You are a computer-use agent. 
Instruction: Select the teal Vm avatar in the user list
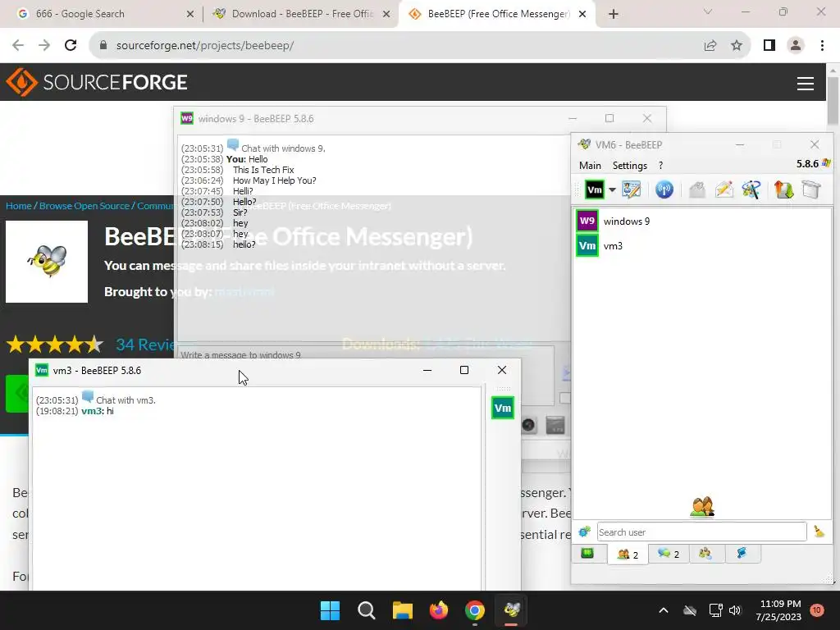[x=587, y=246]
